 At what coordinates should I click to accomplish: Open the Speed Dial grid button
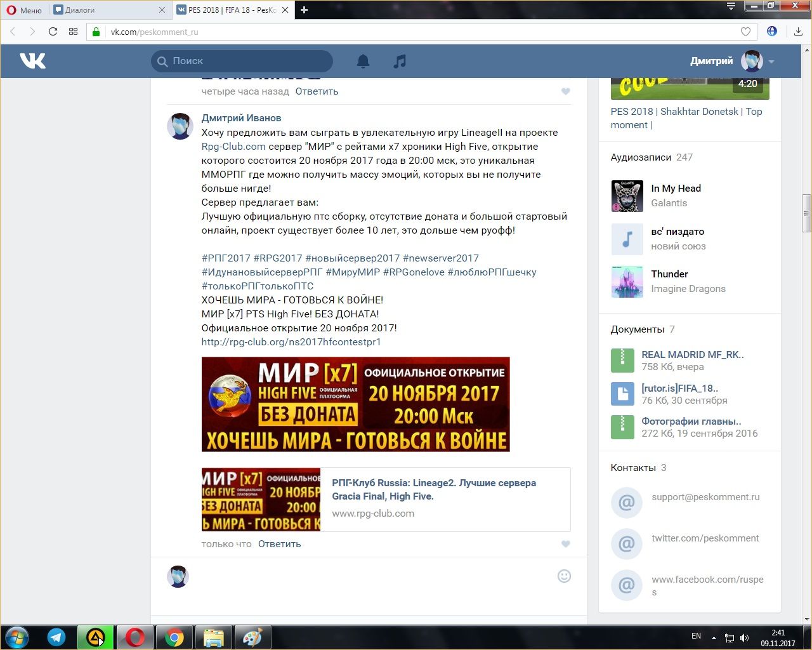click(73, 32)
